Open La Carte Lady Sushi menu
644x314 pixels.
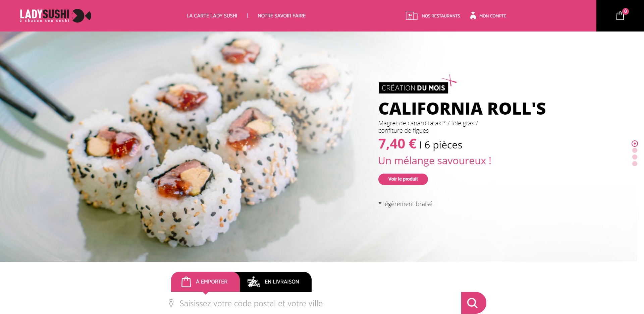click(212, 16)
